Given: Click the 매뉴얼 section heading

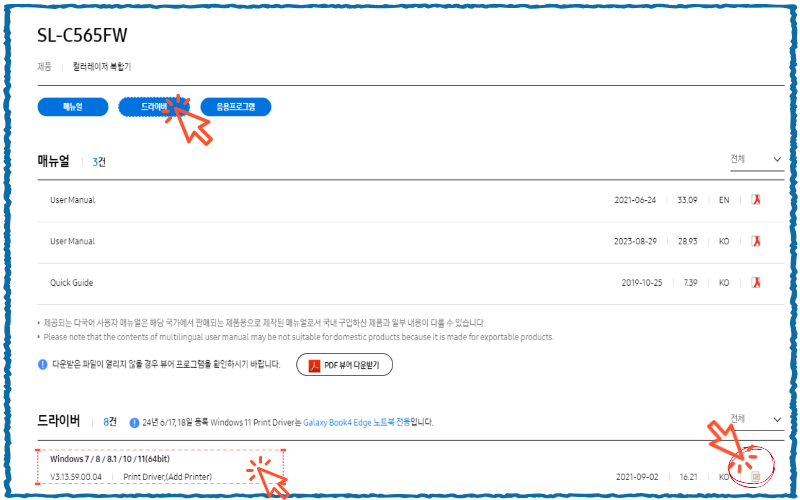Looking at the screenshot, I should [54, 161].
